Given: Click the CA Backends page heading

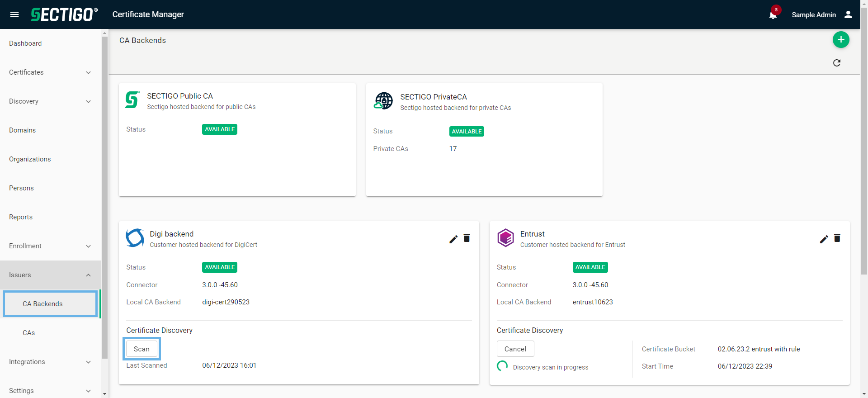Looking at the screenshot, I should (142, 40).
